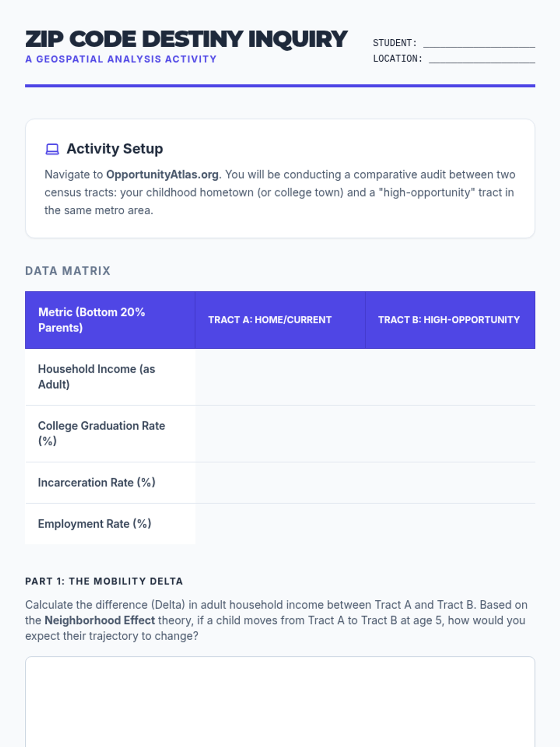This screenshot has height=747, width=560.
Task: Open the OpportunityAtlas.org link
Action: pos(162,175)
